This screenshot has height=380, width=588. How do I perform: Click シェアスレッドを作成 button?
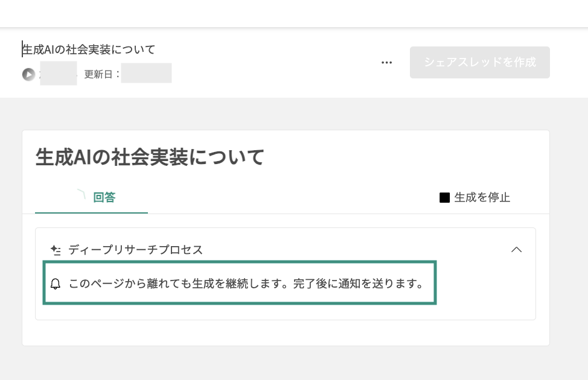(x=479, y=62)
